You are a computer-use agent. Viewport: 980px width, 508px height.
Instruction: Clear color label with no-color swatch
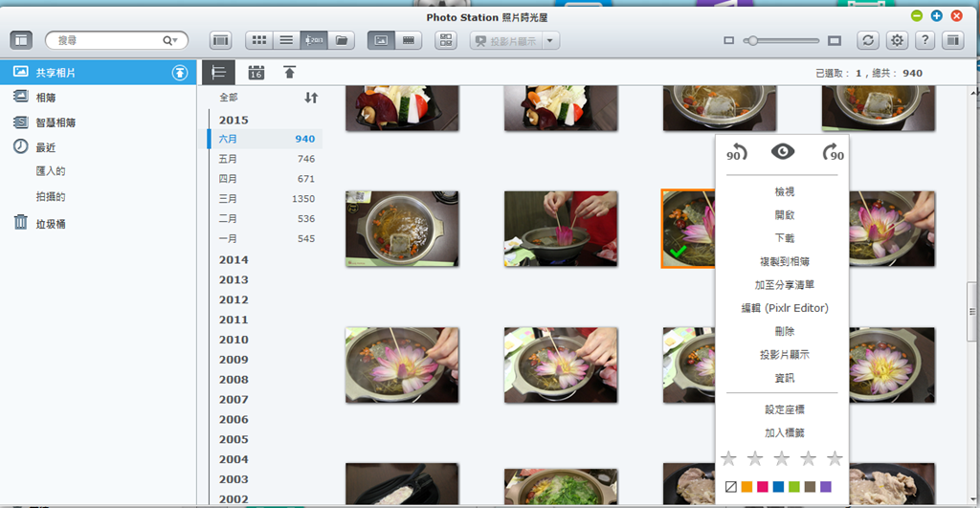[x=730, y=487]
